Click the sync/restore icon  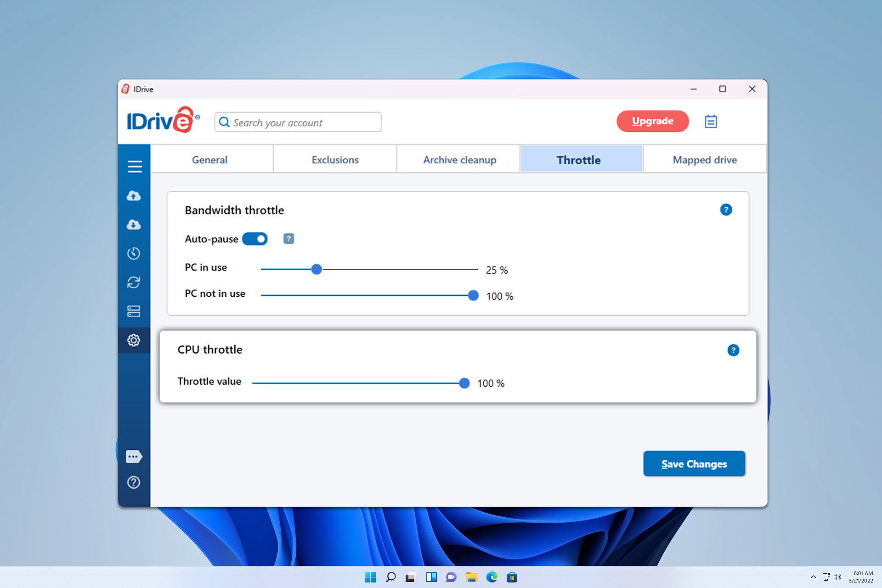[134, 282]
